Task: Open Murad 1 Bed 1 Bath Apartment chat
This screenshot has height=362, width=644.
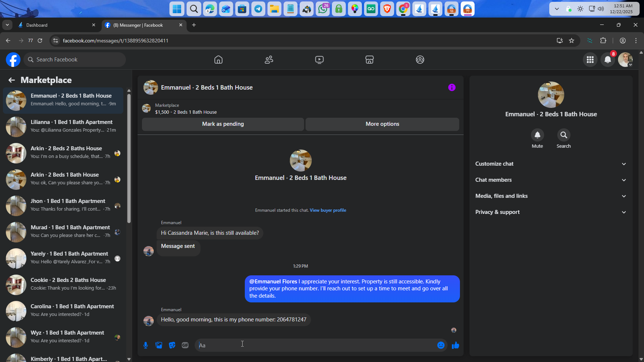Action: [63, 232]
